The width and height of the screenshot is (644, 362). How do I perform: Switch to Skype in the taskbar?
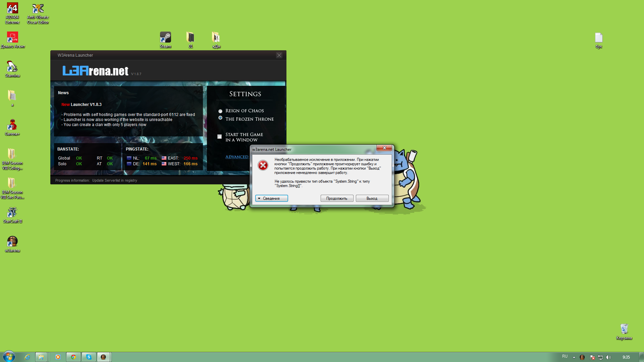coord(89,357)
